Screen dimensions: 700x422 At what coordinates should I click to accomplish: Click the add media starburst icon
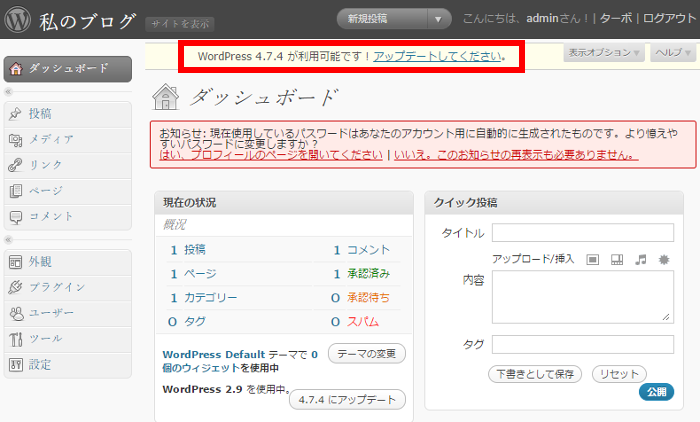click(x=664, y=259)
